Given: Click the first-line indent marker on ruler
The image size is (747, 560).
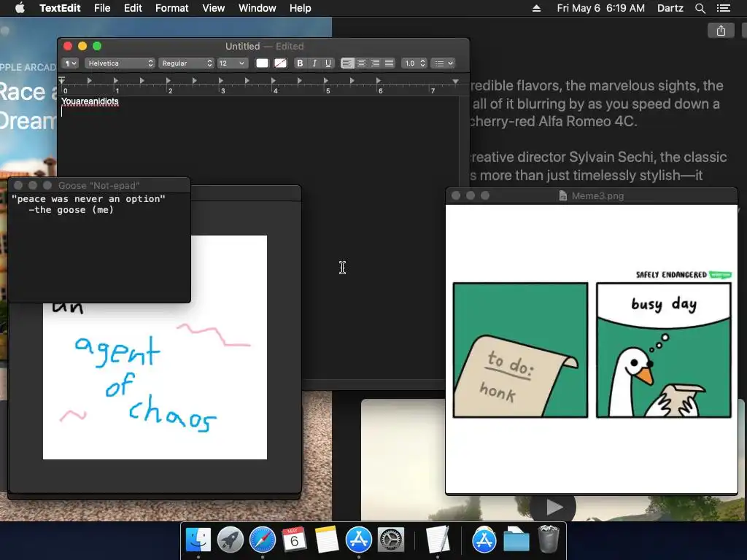Looking at the screenshot, I should point(62,79).
